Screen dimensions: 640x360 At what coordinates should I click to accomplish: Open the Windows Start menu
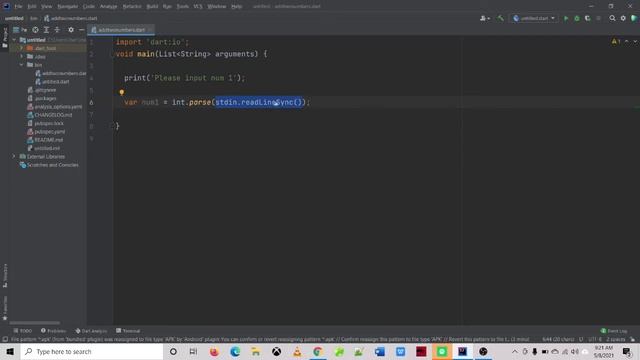point(10,351)
